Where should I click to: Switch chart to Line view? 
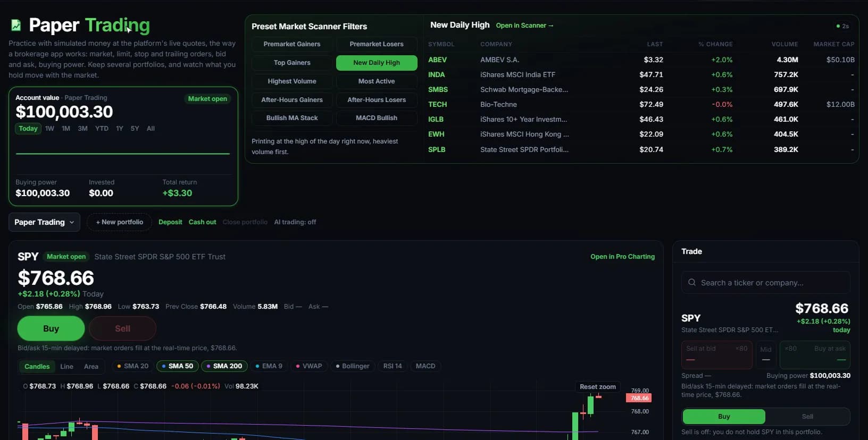[x=67, y=367]
